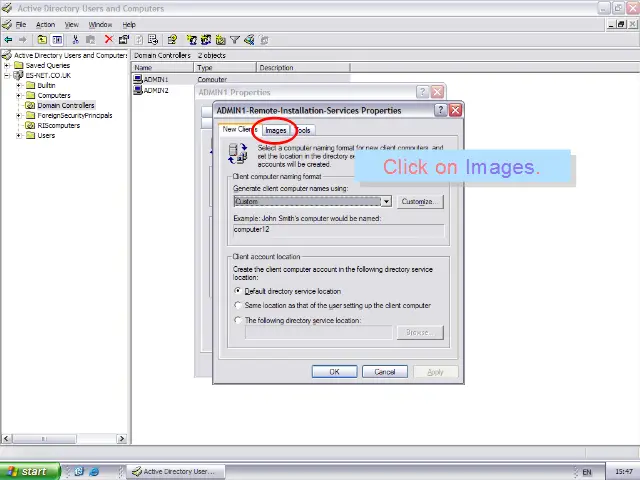Select RIScomputers in the tree

(58, 125)
